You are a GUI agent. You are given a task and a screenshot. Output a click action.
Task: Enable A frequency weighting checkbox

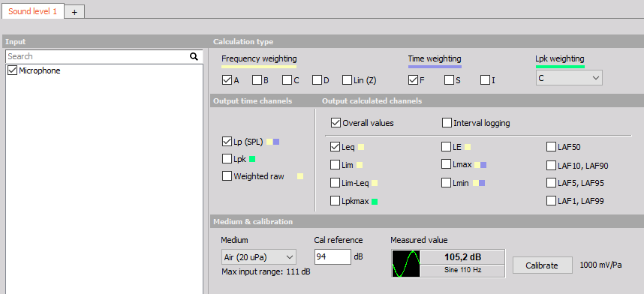point(227,80)
